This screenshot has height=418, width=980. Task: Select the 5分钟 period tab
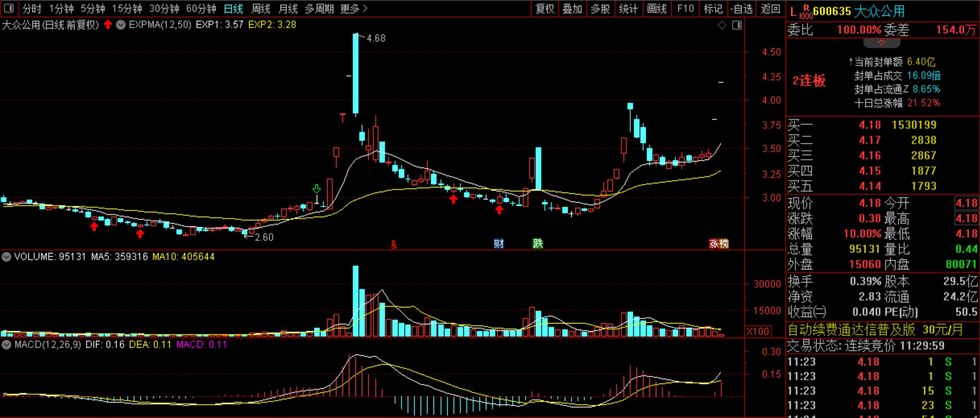(x=93, y=9)
